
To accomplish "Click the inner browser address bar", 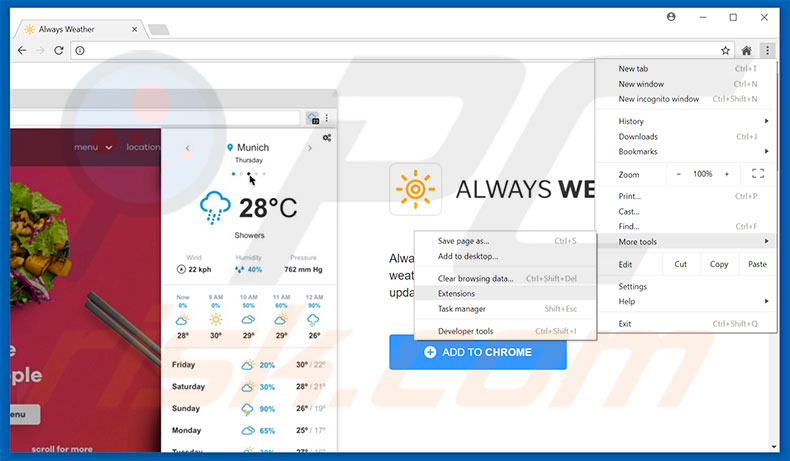I will (x=155, y=118).
